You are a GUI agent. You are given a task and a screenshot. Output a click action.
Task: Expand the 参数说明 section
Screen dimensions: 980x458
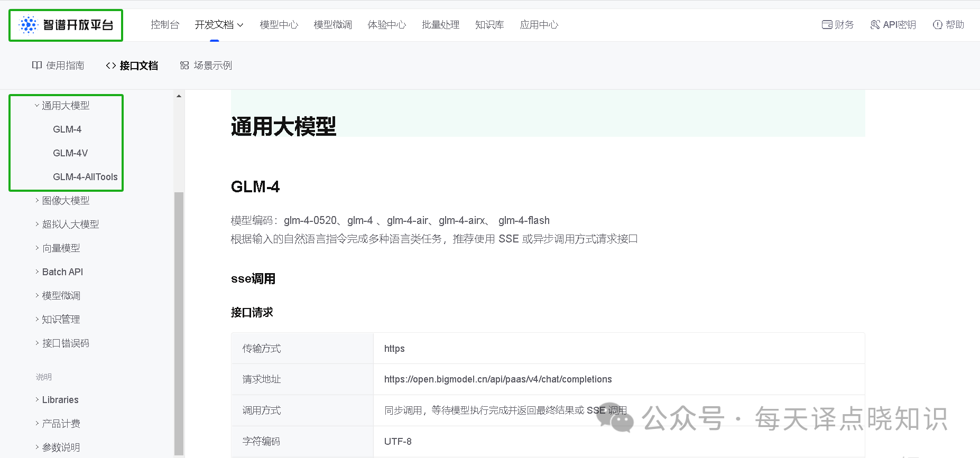pos(37,447)
